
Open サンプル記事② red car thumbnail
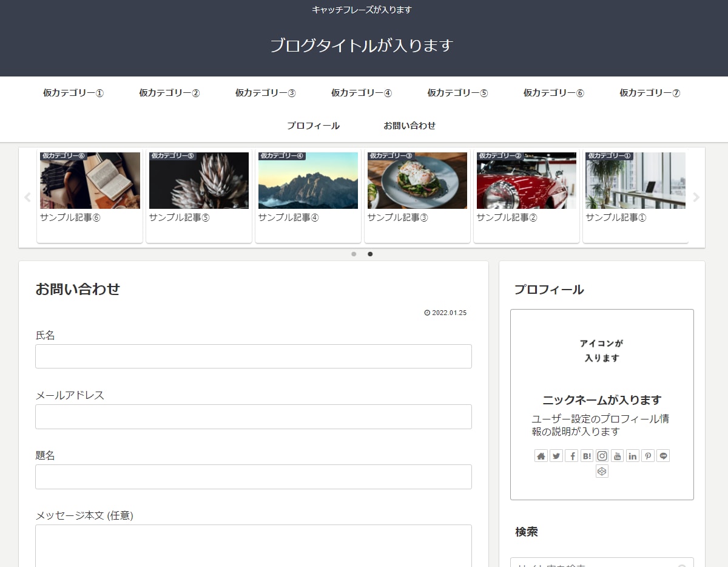click(x=527, y=180)
